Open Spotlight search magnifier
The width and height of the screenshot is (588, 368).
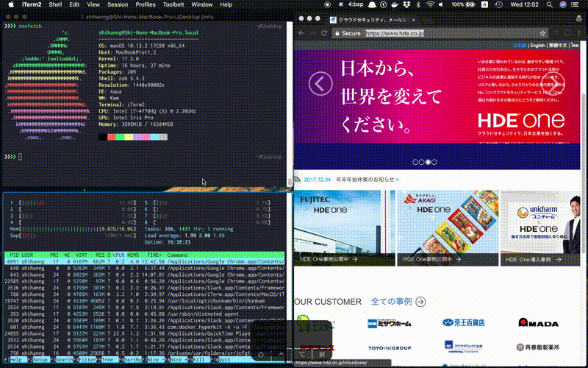point(549,4)
